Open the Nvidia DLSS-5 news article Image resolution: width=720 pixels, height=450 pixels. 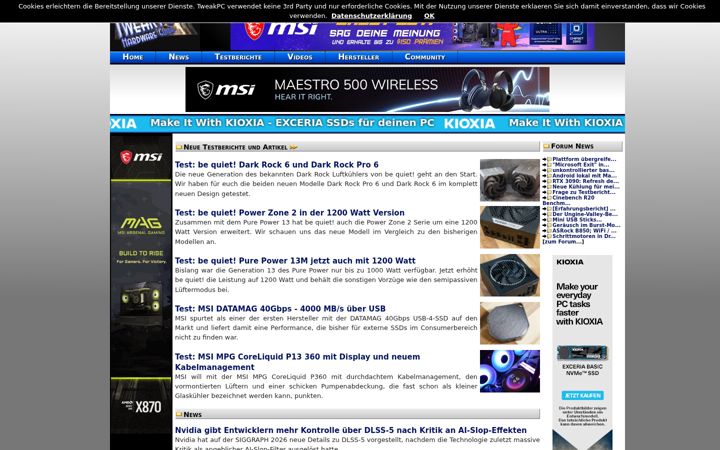click(x=350, y=430)
